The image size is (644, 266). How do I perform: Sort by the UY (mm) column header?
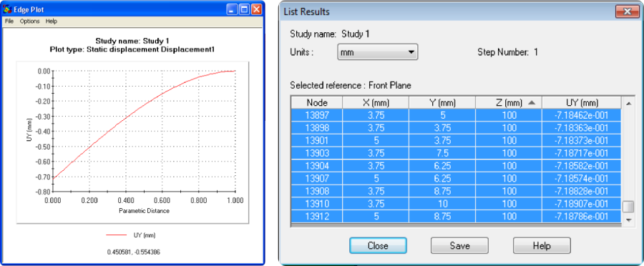click(581, 103)
